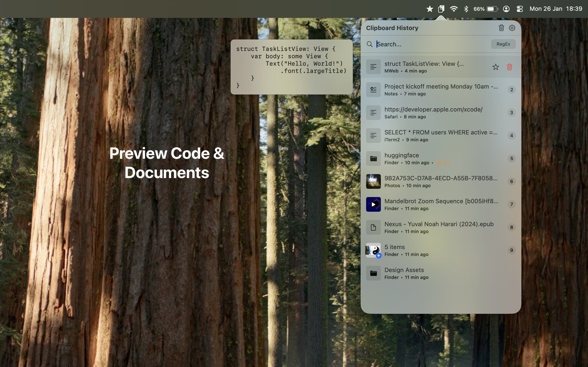Click the folder icon on Design Assets entry
Viewport: 588px width, 367px height.
[x=373, y=273]
